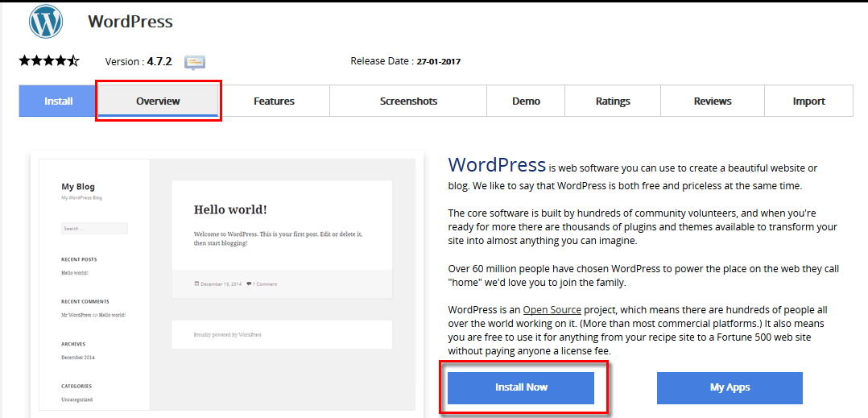
Task: Click the large blue 'WordPress' description heading
Action: point(497,164)
